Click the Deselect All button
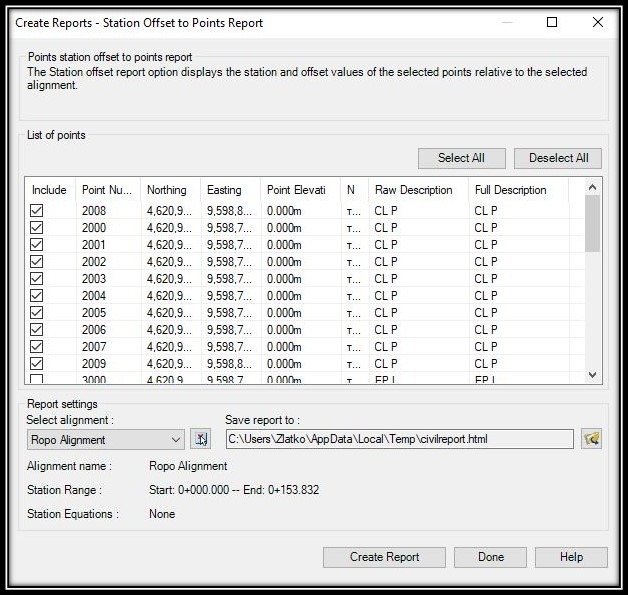The width and height of the screenshot is (628, 595). [x=558, y=158]
